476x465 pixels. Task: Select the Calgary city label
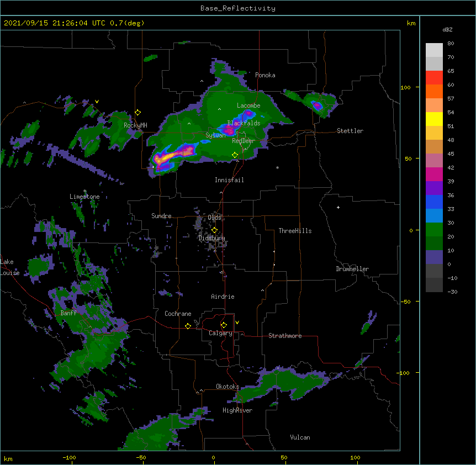pyautogui.click(x=220, y=333)
